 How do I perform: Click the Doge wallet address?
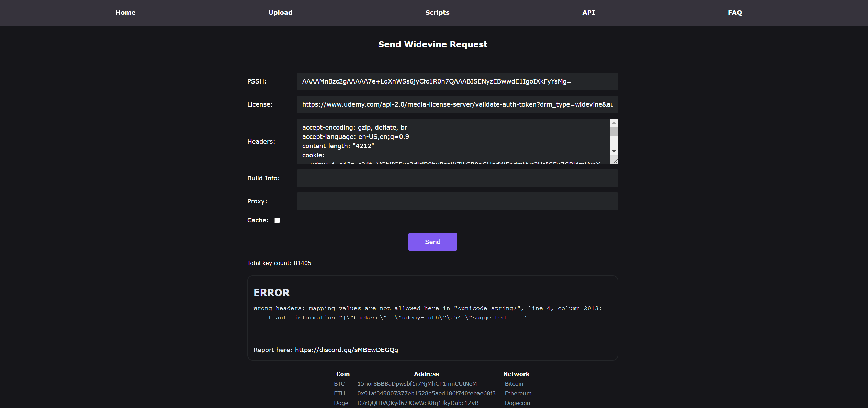click(418, 403)
